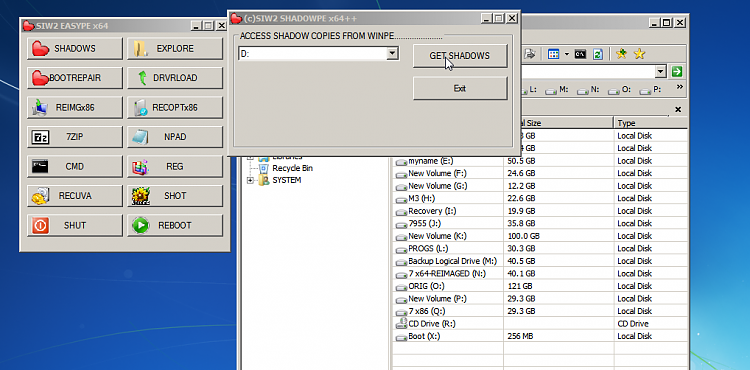Select SYSTEM folder in tree
The height and width of the screenshot is (370, 750).
click(287, 181)
